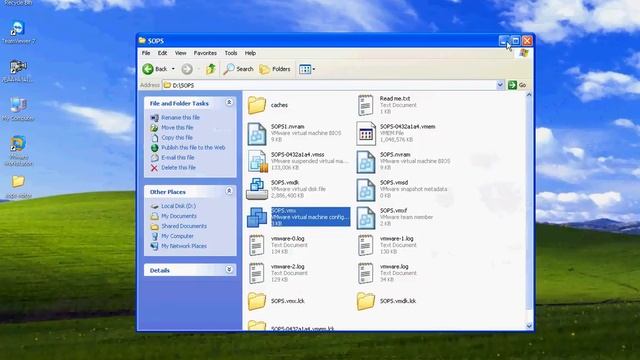The image size is (640, 360).
Task: Open the Address bar dropdown arrow
Action: (500, 85)
